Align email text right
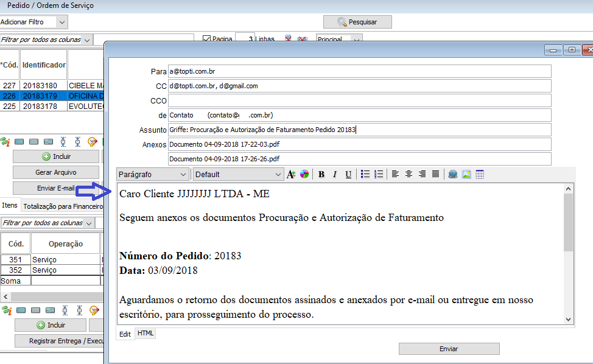Image resolution: width=593 pixels, height=364 pixels. [422, 174]
